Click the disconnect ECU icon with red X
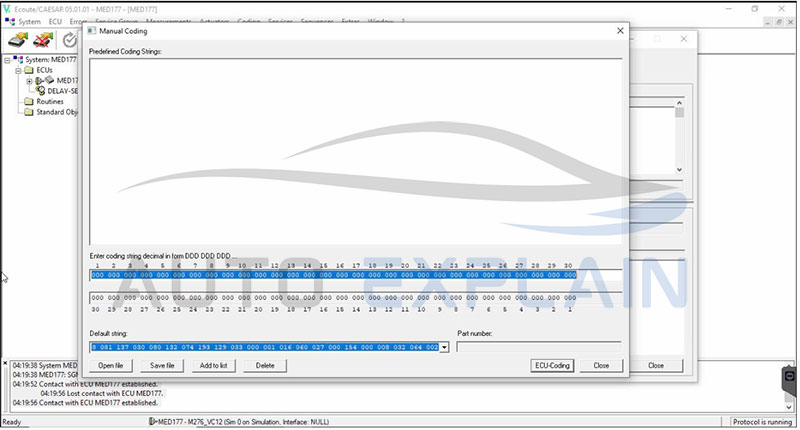 tap(43, 40)
